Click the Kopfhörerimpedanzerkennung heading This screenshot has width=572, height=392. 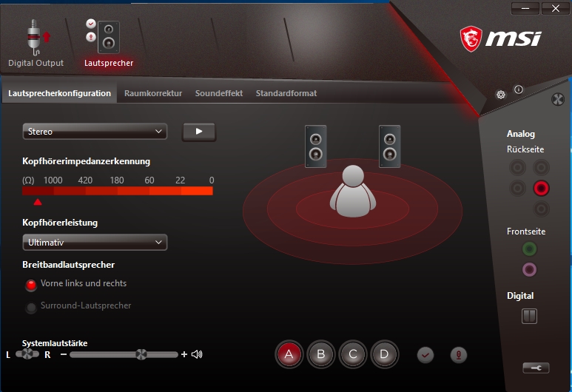click(86, 161)
